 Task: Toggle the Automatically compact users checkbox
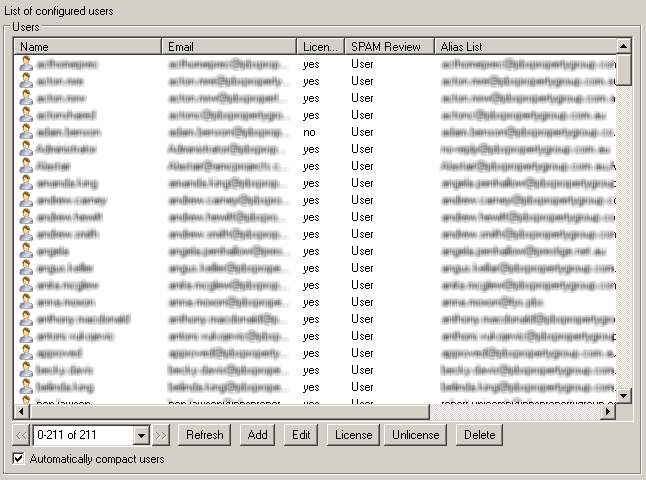[18, 459]
